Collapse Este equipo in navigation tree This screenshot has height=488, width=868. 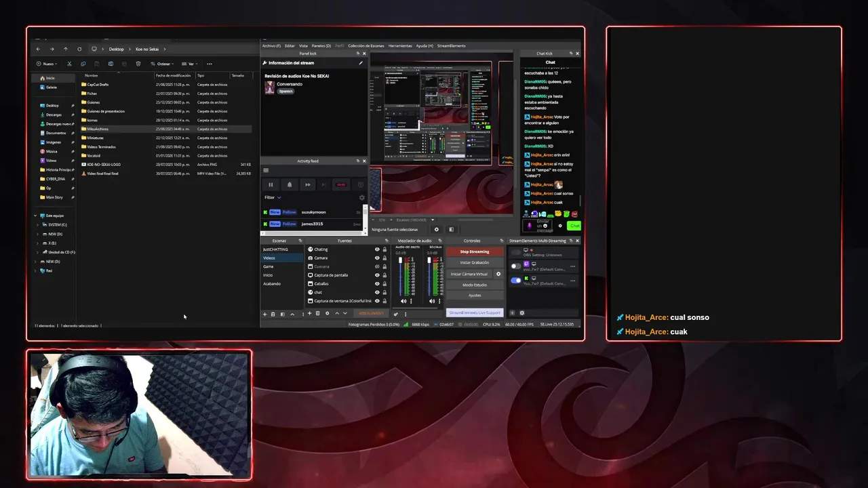click(36, 216)
